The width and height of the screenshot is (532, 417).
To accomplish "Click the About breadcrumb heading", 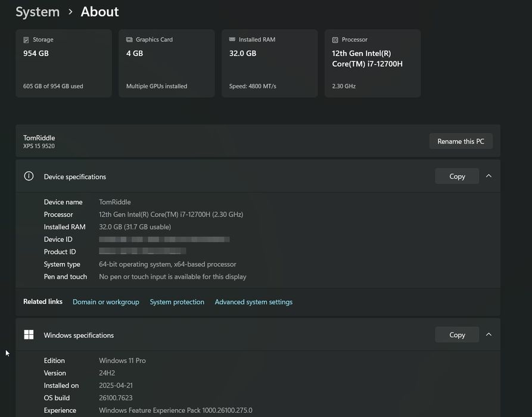I will [99, 12].
